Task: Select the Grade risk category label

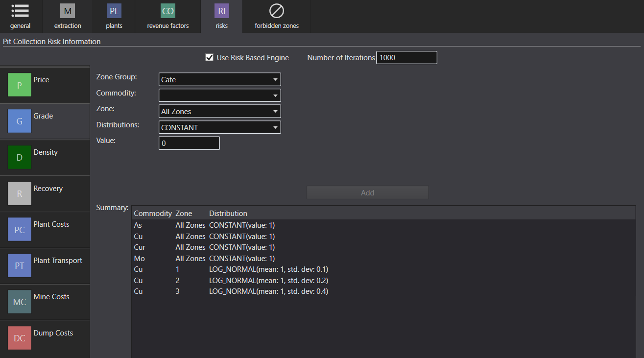Action: pos(43,116)
